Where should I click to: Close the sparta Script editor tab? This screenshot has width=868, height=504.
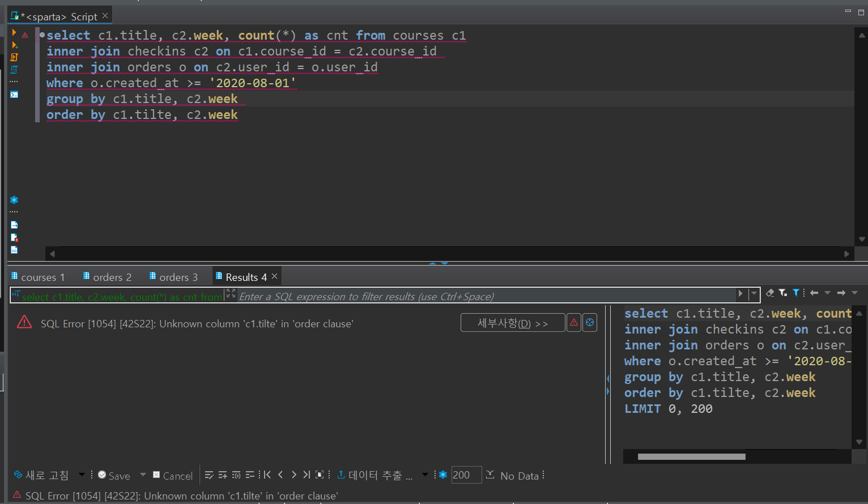coord(105,16)
